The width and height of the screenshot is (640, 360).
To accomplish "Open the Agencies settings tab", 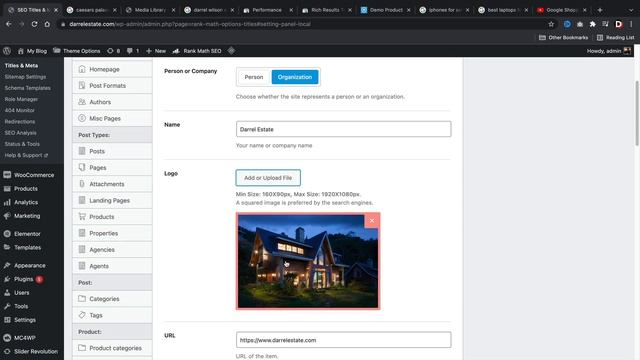I will [x=112, y=249].
